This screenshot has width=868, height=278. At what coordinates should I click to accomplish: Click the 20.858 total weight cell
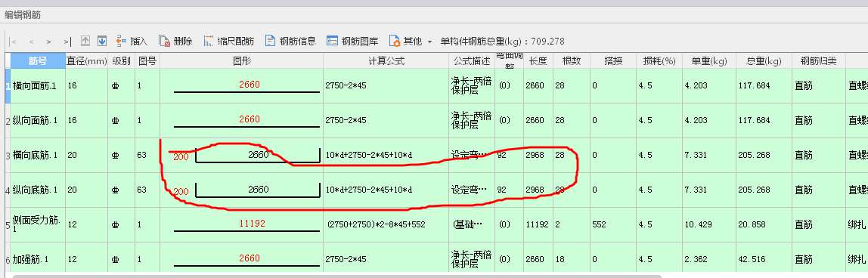click(x=764, y=225)
